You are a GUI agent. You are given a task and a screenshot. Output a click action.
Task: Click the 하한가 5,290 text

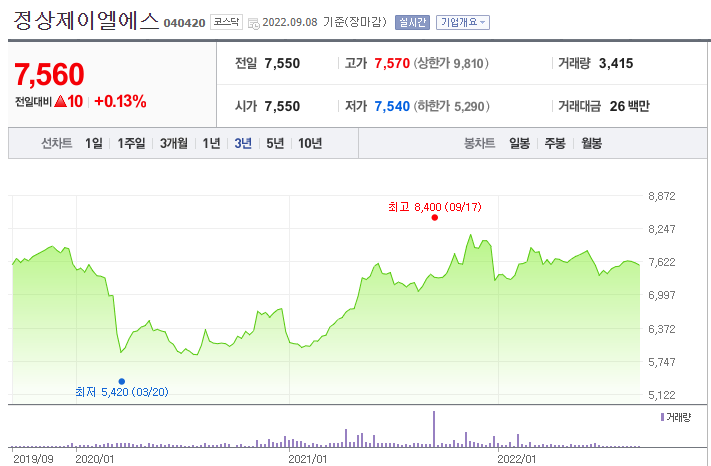(451, 106)
